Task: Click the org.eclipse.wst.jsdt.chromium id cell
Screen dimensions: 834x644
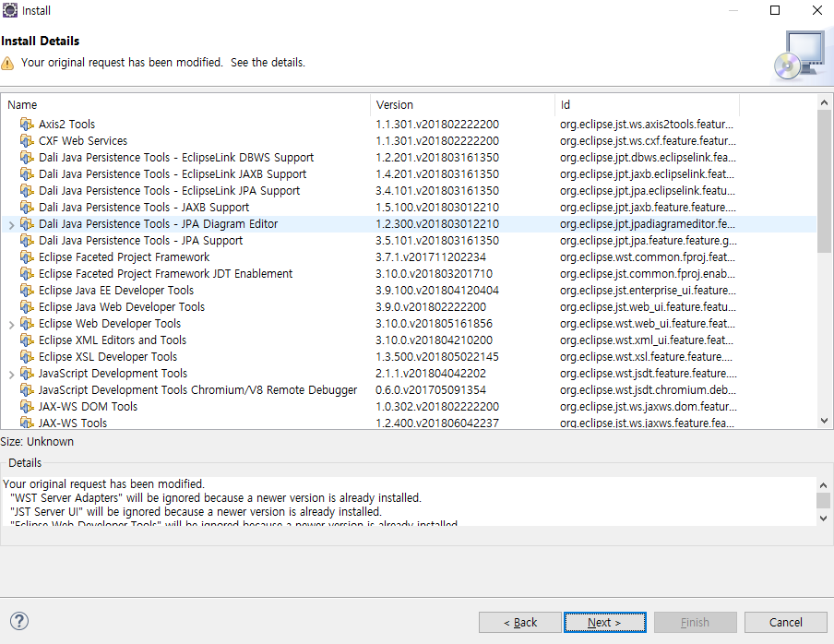Action: pyautogui.click(x=648, y=389)
